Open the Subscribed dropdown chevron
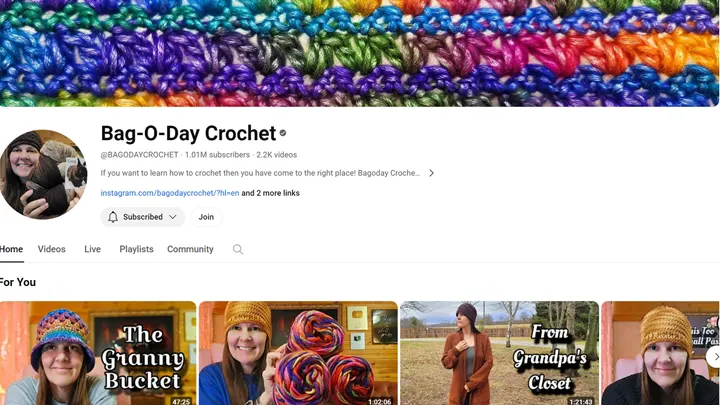 [x=173, y=217]
